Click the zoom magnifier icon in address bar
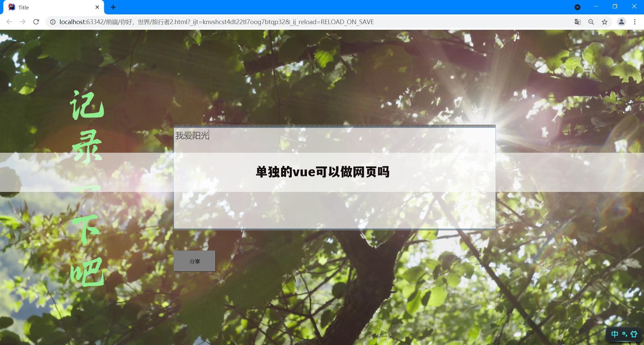Viewport: 644px width, 345px height. coord(591,22)
